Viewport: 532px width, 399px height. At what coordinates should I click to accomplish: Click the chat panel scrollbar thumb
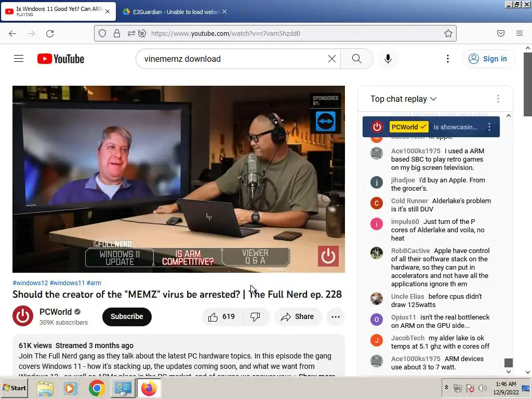[x=508, y=363]
